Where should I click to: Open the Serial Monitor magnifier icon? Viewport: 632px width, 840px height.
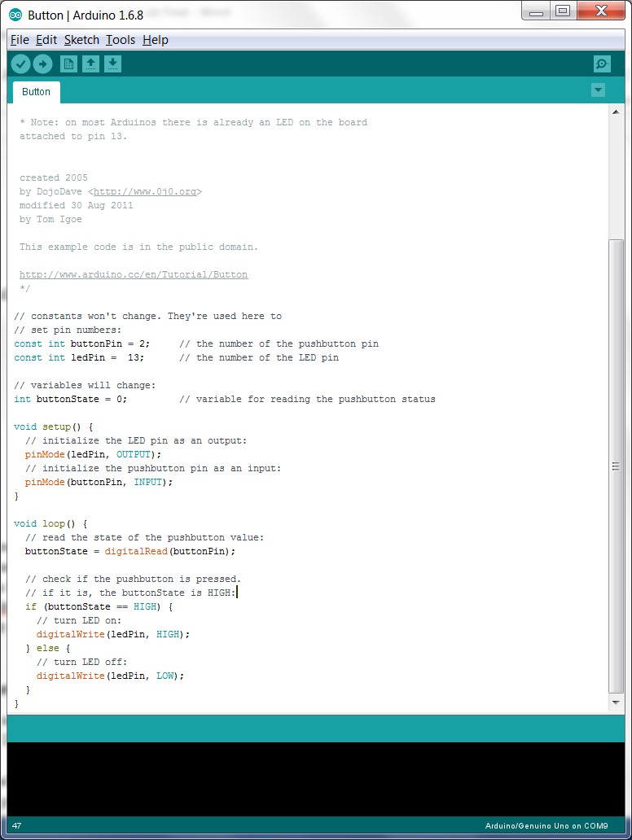[x=602, y=64]
